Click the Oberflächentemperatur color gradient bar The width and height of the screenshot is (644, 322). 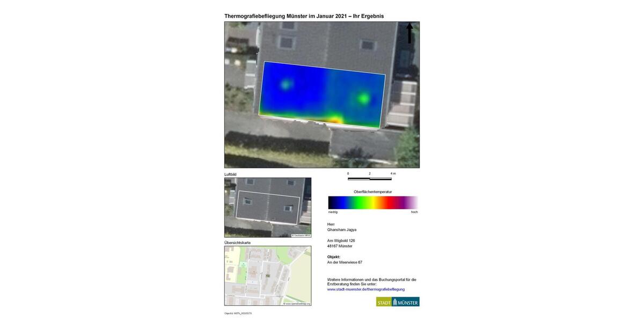pos(373,202)
